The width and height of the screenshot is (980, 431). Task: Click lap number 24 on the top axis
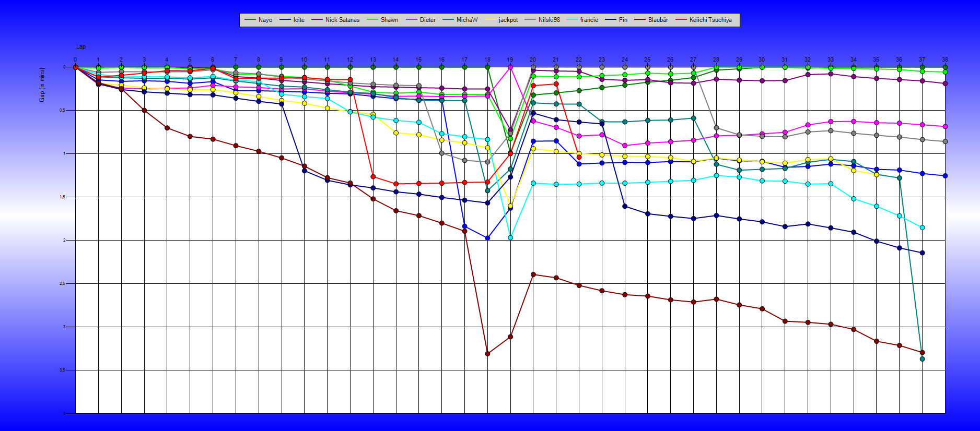pyautogui.click(x=624, y=59)
